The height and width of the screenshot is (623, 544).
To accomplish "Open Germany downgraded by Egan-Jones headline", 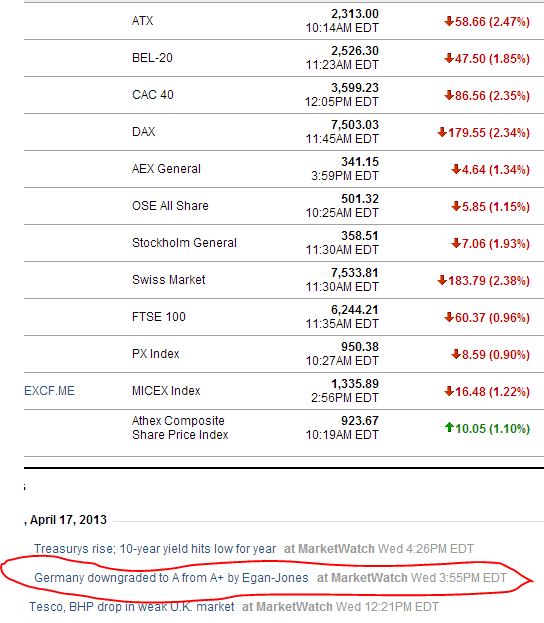I will pos(171,578).
